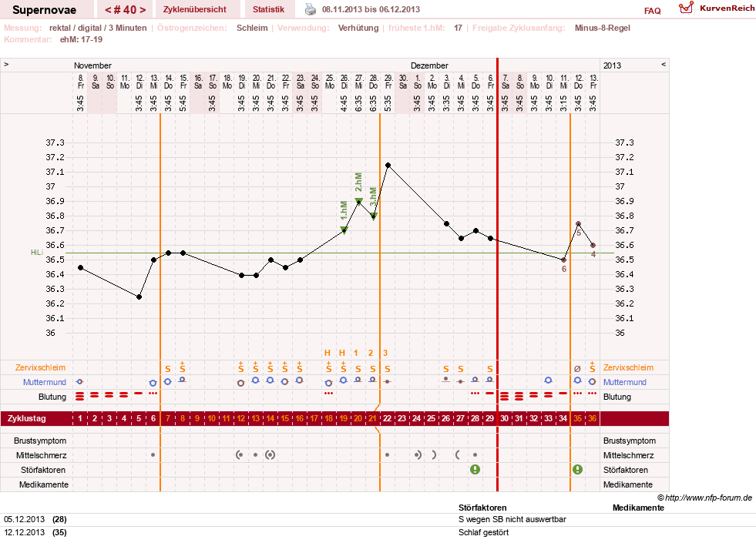Click the green Störfaktoren icon on cycle day 28

point(475,469)
